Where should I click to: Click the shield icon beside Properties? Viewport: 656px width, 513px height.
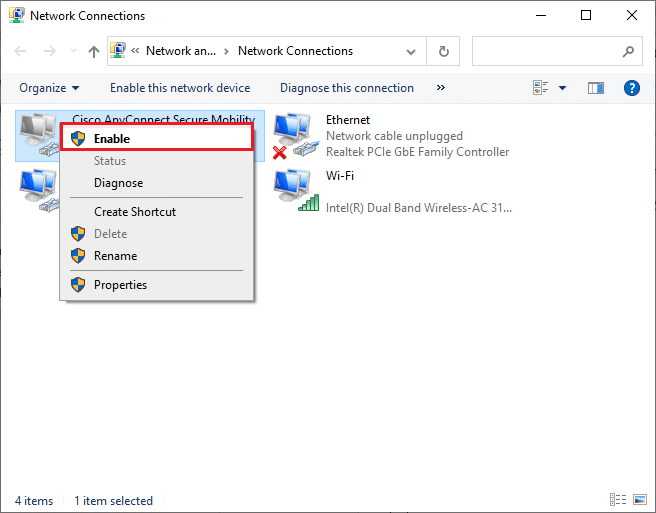(x=78, y=285)
